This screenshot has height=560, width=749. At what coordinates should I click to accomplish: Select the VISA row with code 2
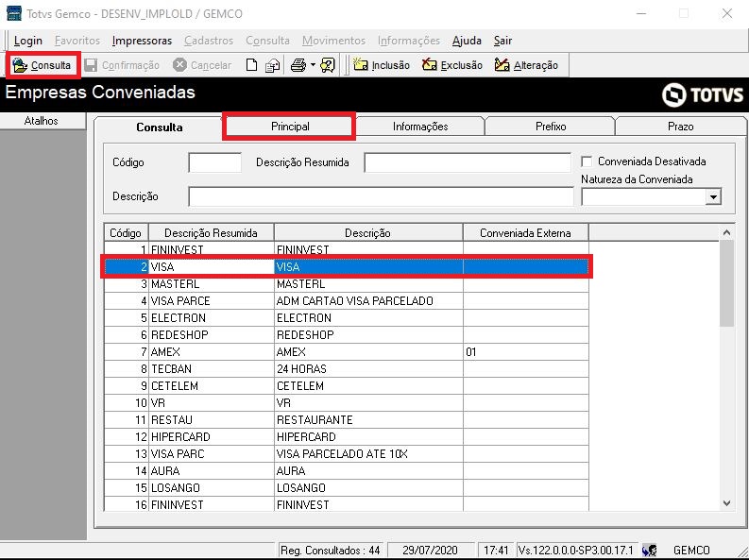[x=347, y=267]
